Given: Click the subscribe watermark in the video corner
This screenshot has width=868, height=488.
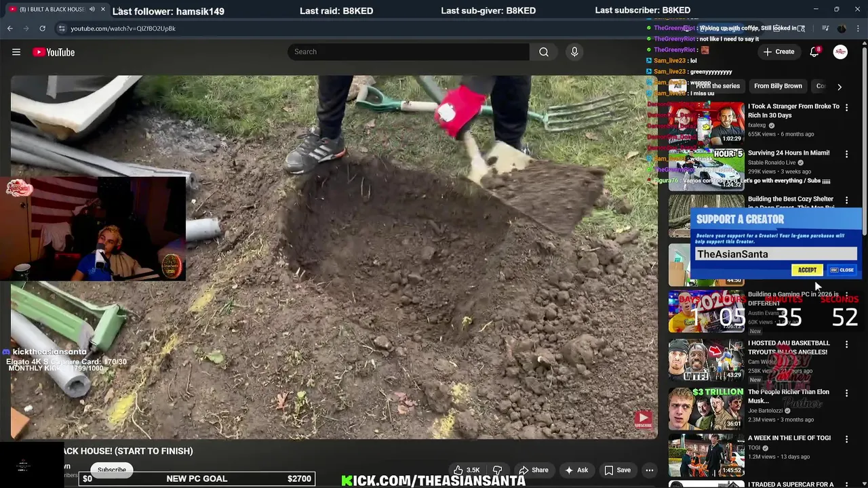Looking at the screenshot, I should tap(643, 420).
